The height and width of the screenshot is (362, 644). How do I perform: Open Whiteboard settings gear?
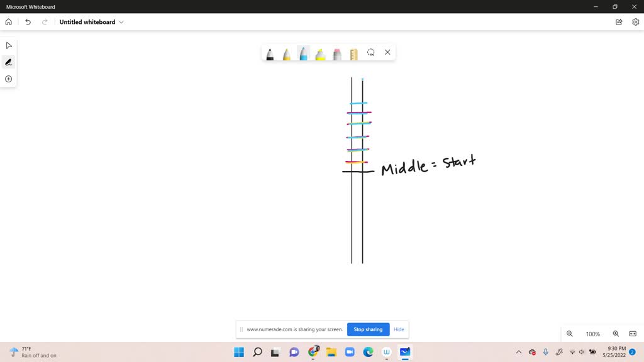pyautogui.click(x=635, y=21)
